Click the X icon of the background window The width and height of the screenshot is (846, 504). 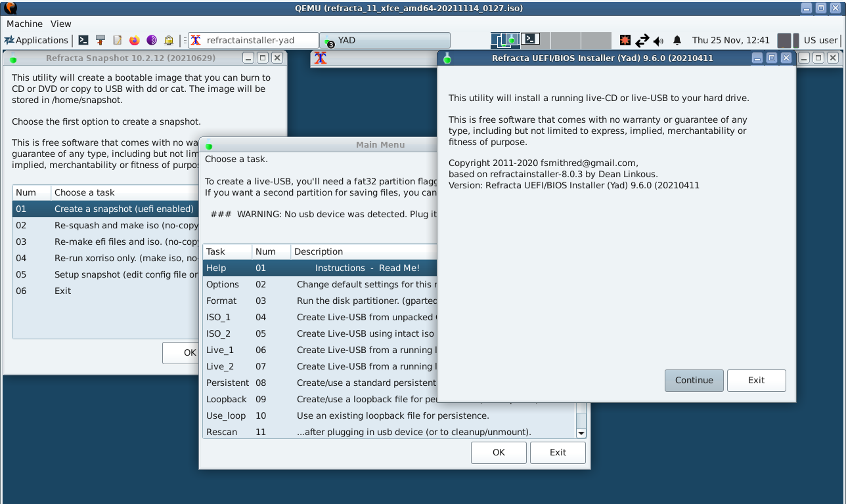pos(320,58)
